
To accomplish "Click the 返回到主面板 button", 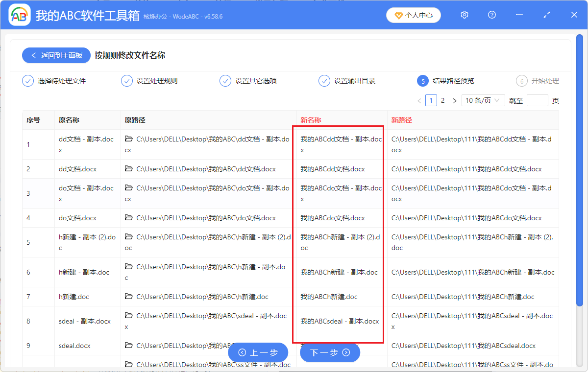I will (56, 55).
